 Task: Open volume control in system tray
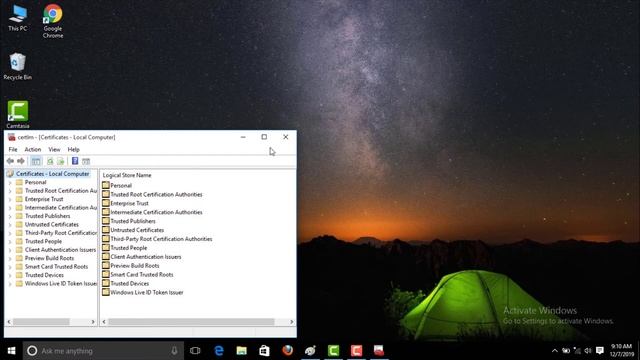588,351
